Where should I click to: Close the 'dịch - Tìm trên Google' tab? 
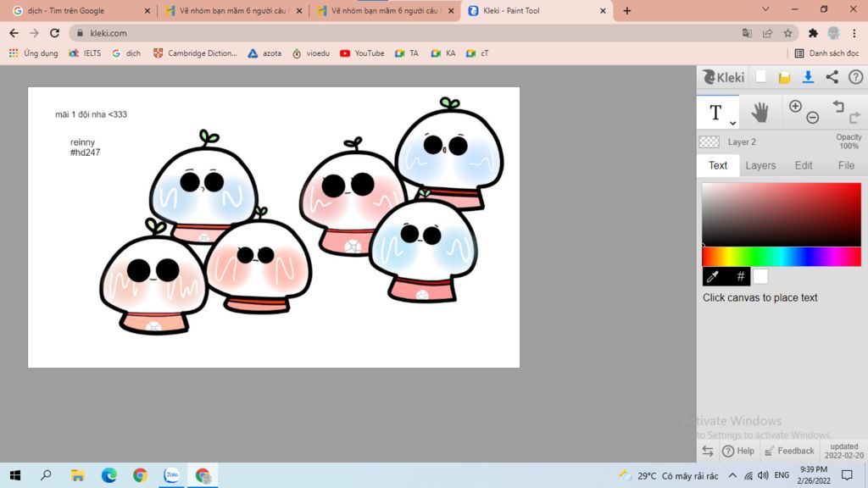pyautogui.click(x=147, y=10)
